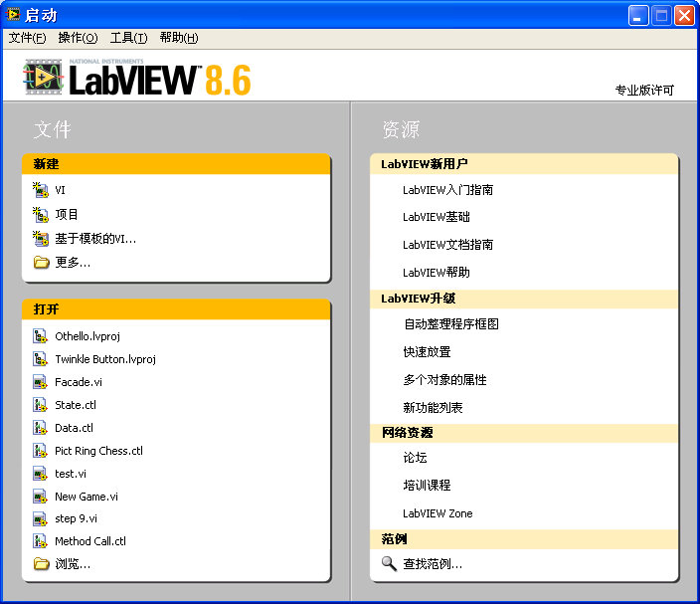Viewport: 700px width, 604px height.
Task: Click the Othello.lvproj file icon
Action: [41, 336]
